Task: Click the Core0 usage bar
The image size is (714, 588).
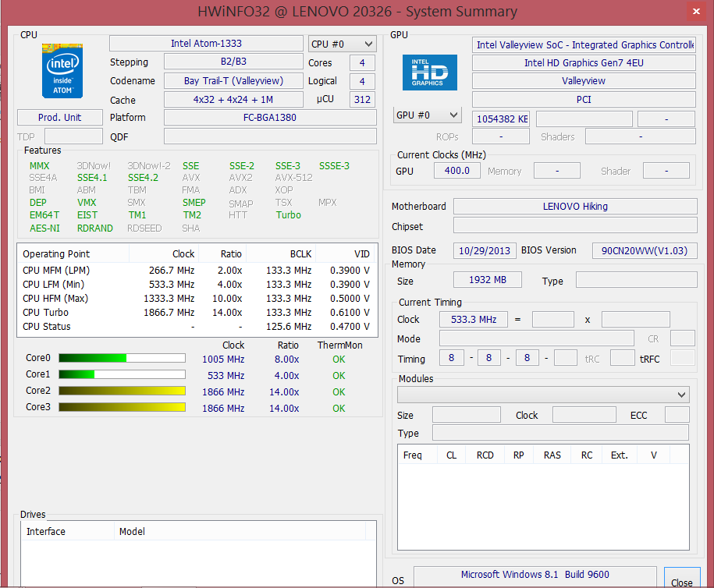Action: pyautogui.click(x=122, y=358)
